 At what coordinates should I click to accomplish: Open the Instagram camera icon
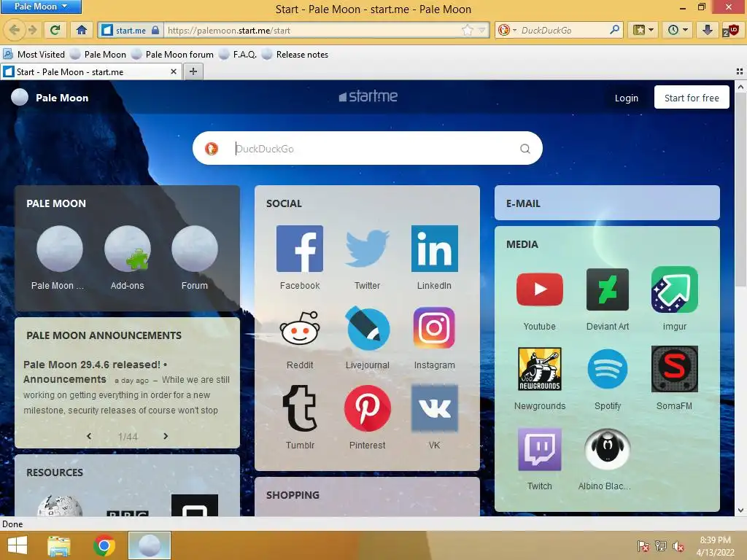pyautogui.click(x=434, y=327)
